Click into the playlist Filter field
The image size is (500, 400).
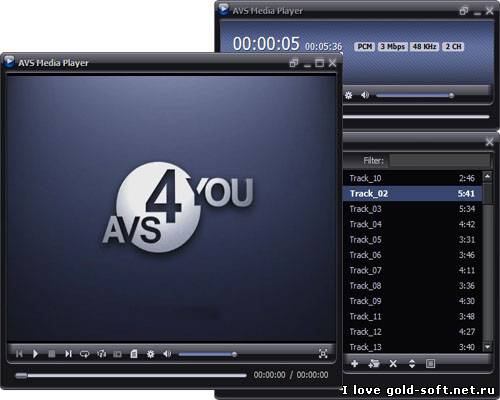click(x=440, y=161)
